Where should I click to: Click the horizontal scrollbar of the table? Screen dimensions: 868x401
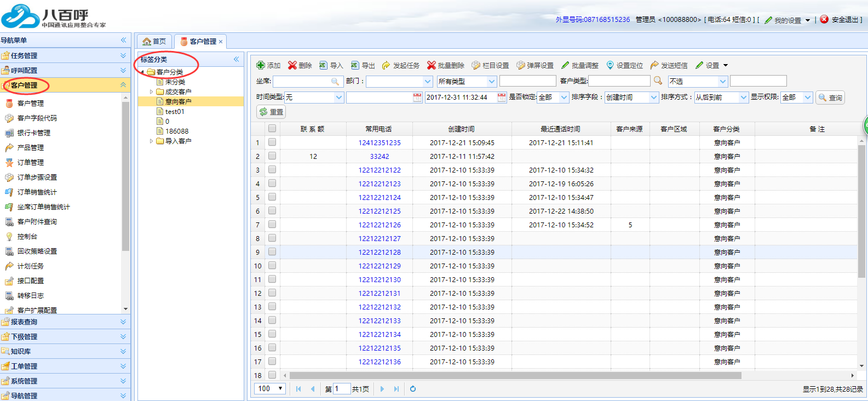(515, 375)
